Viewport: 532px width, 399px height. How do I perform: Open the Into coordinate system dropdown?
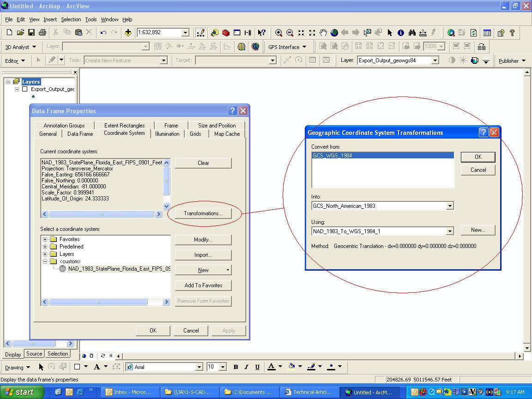449,206
